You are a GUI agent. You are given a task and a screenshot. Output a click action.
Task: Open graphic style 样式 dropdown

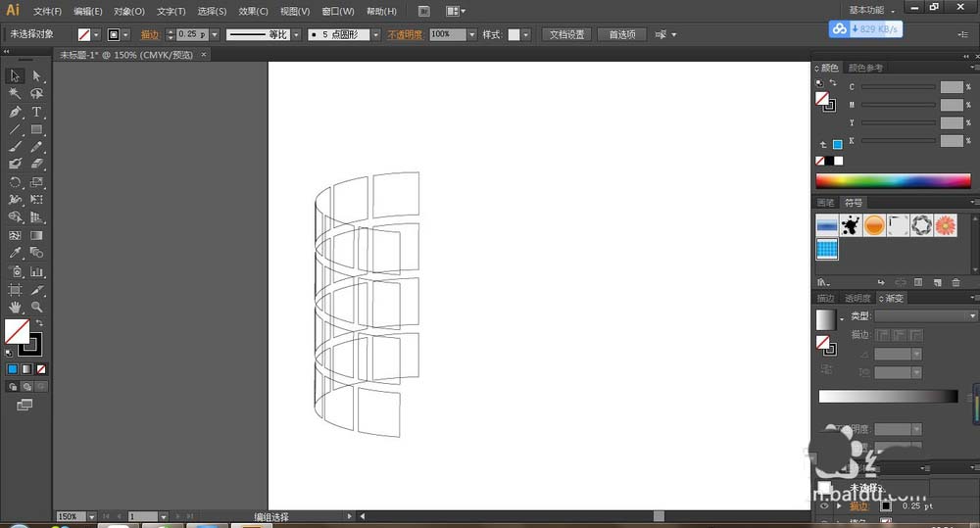[525, 35]
